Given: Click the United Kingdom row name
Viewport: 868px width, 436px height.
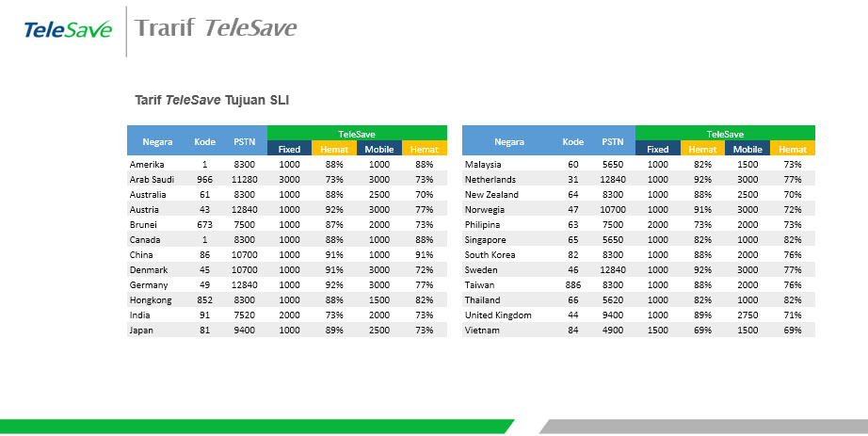Looking at the screenshot, I should click(x=498, y=315).
